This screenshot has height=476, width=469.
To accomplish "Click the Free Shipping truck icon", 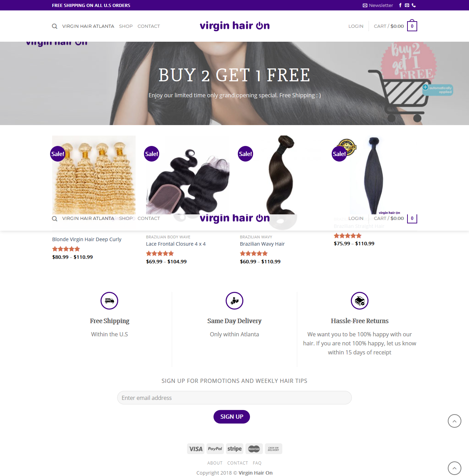I will pyautogui.click(x=110, y=301).
